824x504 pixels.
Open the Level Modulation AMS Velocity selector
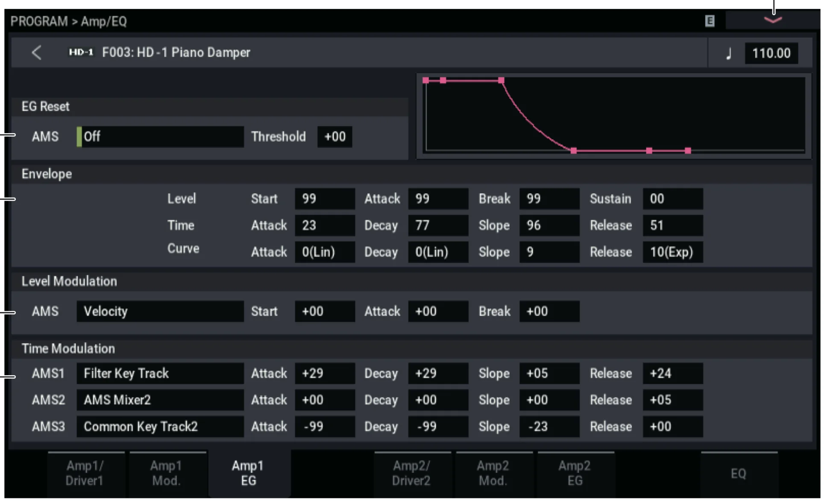tap(160, 312)
